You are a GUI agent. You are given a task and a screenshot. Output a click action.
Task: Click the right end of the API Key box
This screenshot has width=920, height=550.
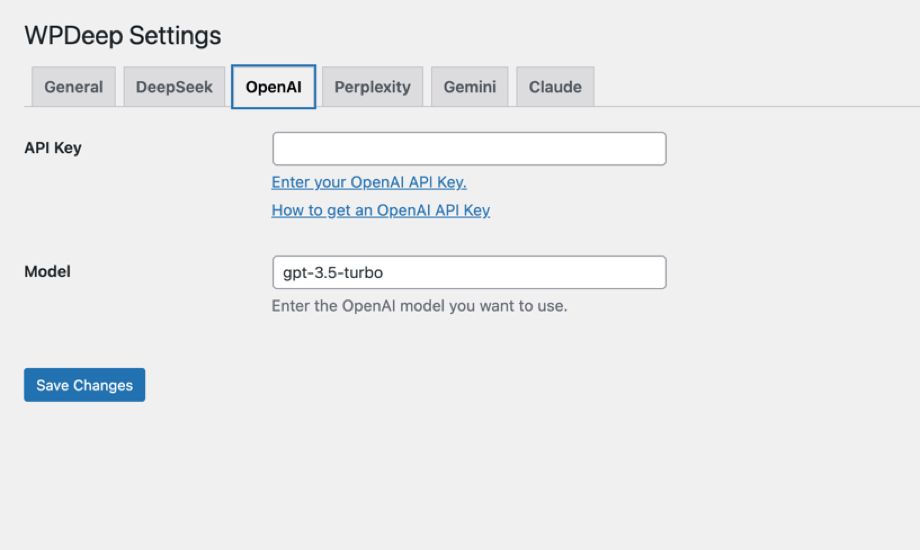click(x=650, y=149)
